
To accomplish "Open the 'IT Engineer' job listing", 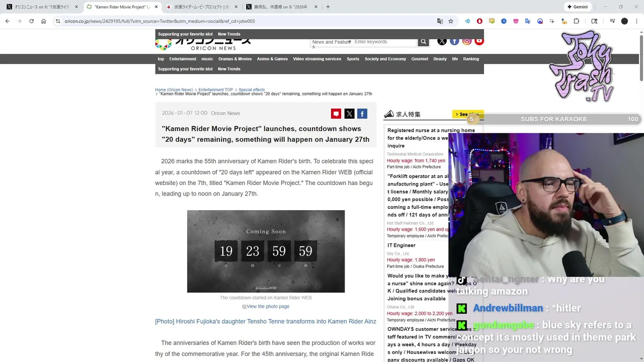I will [x=401, y=245].
